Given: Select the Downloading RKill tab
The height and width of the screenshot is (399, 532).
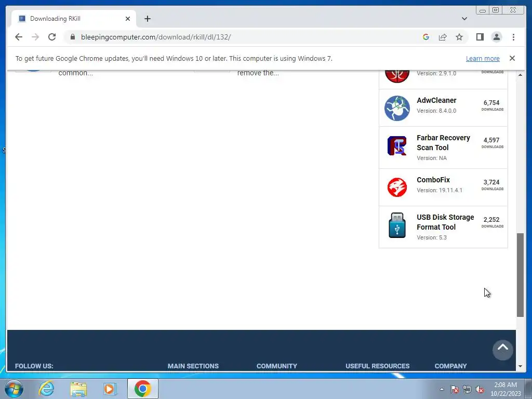Looking at the screenshot, I should point(74,19).
